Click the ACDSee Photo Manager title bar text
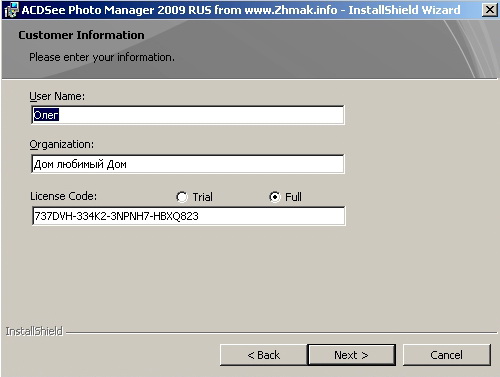Viewport: 500px width, 377px height. pyautogui.click(x=241, y=10)
